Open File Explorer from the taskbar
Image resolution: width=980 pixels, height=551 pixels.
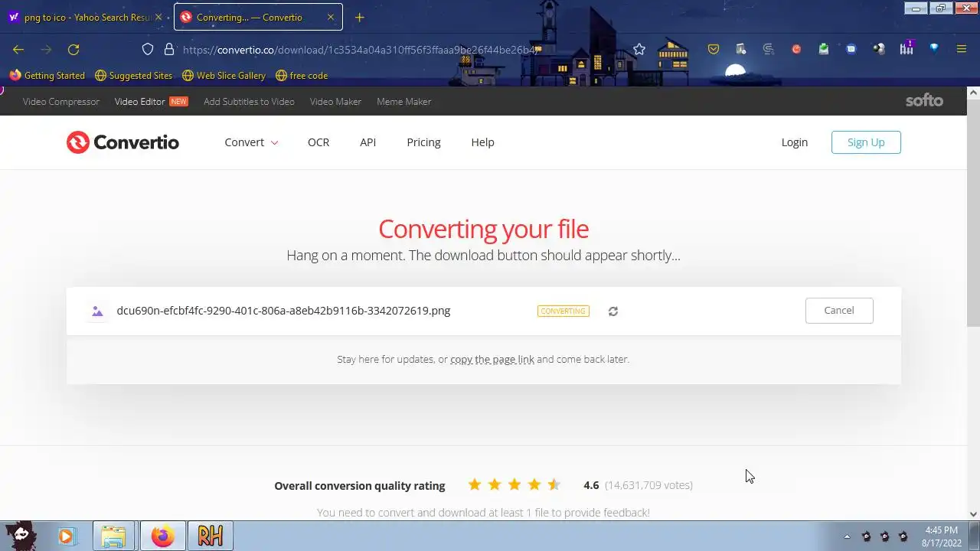113,536
